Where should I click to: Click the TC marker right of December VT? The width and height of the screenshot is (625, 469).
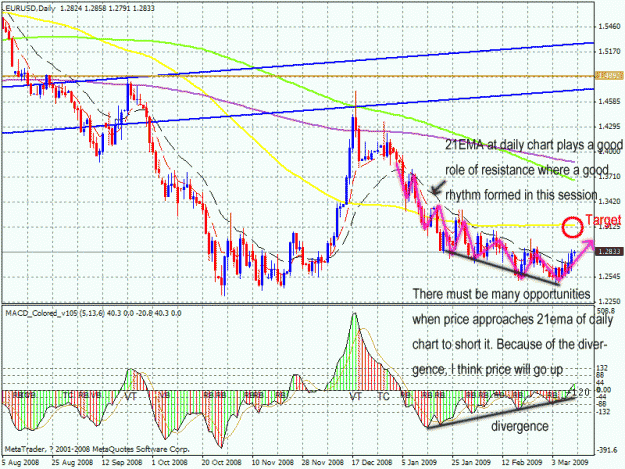pyautogui.click(x=383, y=396)
